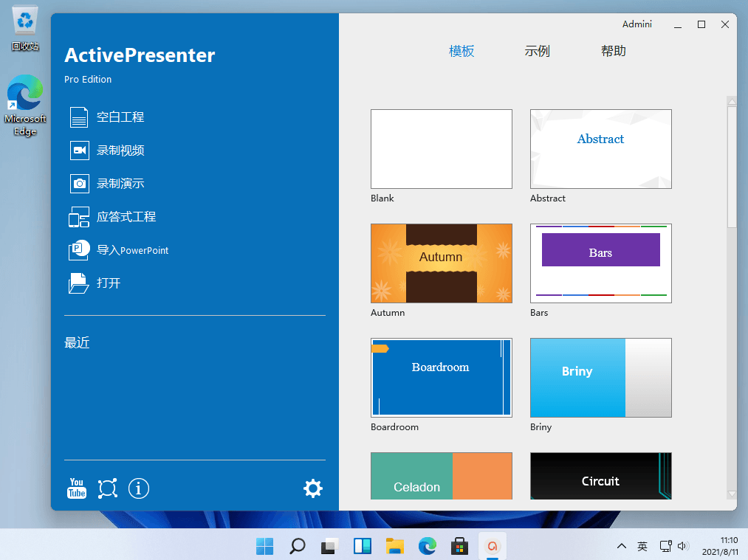Open File Explorer from taskbar

pos(394,546)
